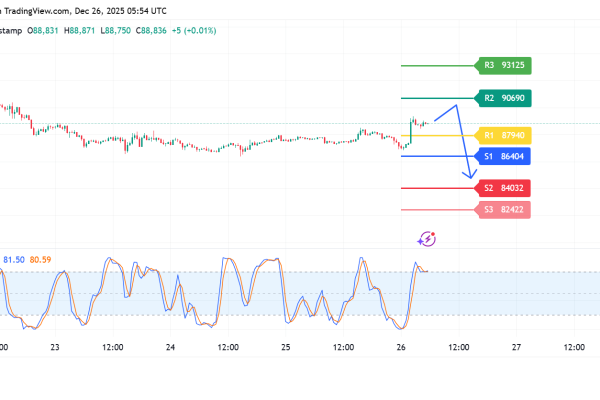Screen dimensions: 600x400
Task: Select the R3 93125 resistance label
Action: tap(505, 66)
